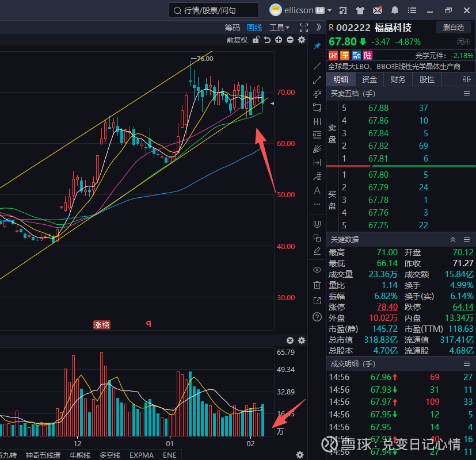Select the text annotation tool
This screenshot has width=476, height=460.
click(317, 190)
